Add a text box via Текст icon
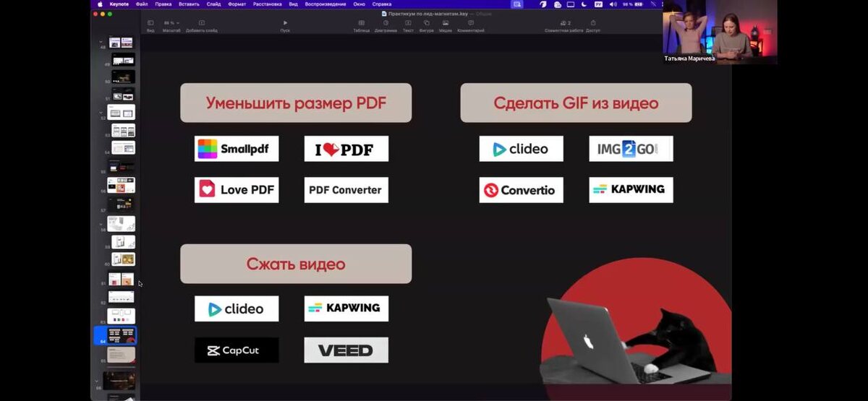 point(408,26)
